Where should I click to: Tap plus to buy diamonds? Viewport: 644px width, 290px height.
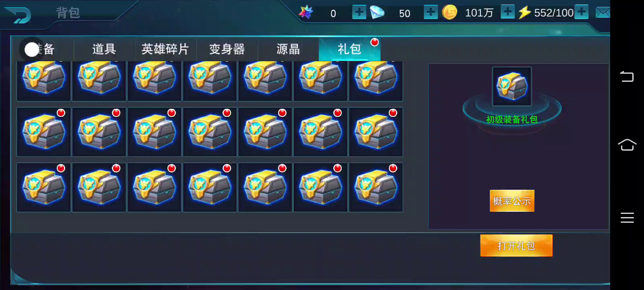click(431, 12)
